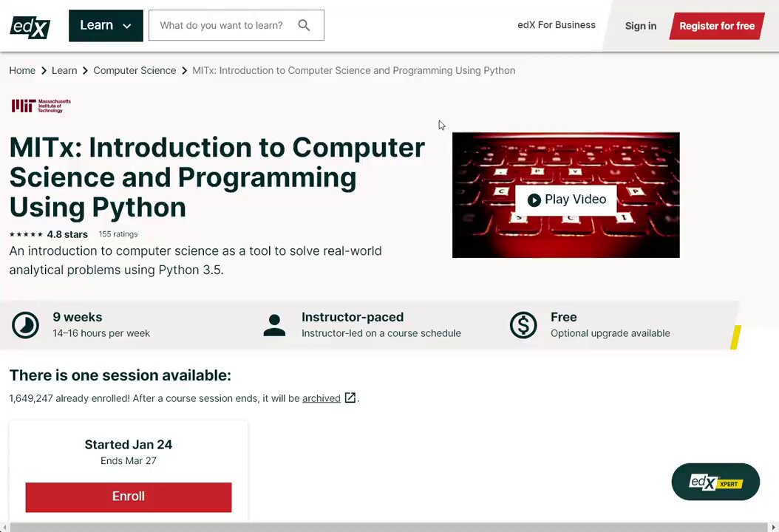Click the external link icon beside archived
Screen dimensions: 779x532
(x=350, y=398)
